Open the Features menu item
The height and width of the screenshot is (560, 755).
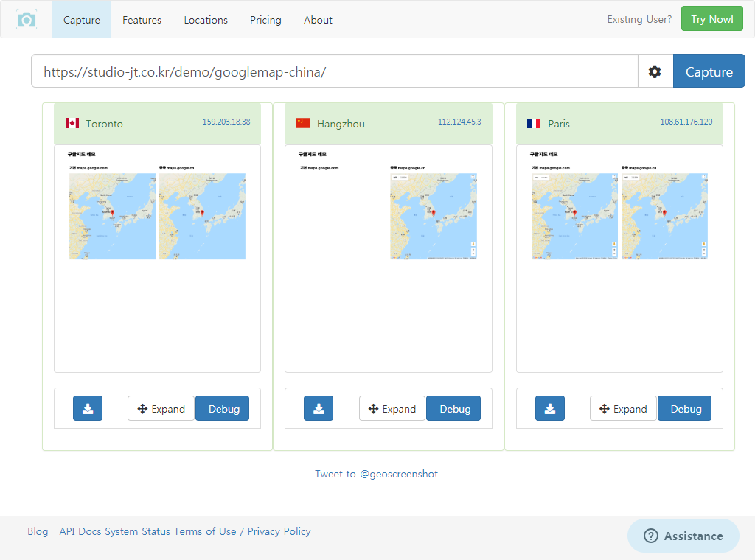(x=142, y=20)
